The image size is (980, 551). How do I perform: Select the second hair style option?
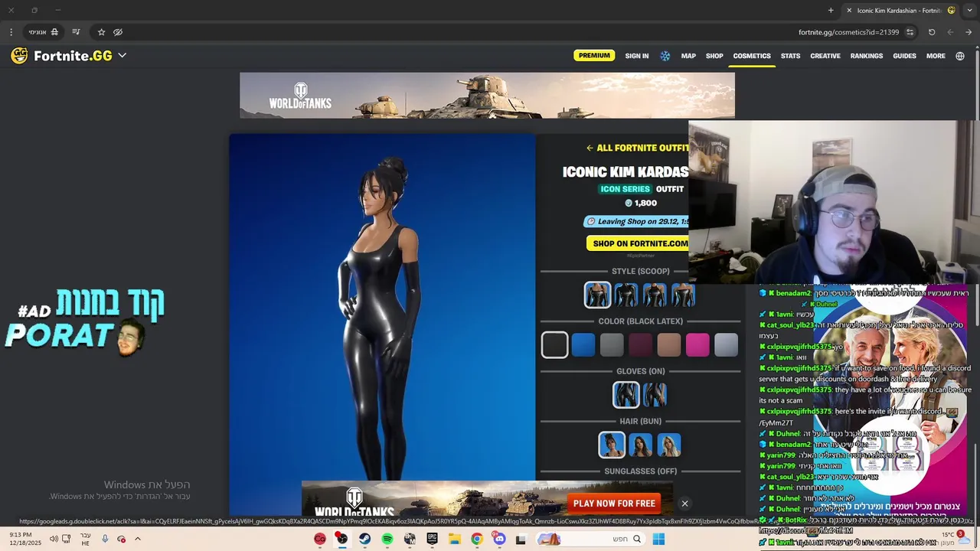(640, 445)
